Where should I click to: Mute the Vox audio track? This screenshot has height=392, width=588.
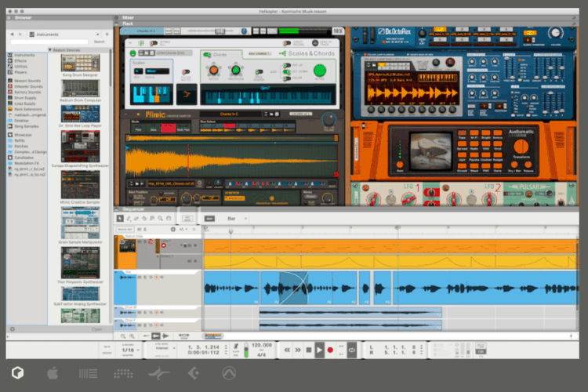tap(140, 278)
